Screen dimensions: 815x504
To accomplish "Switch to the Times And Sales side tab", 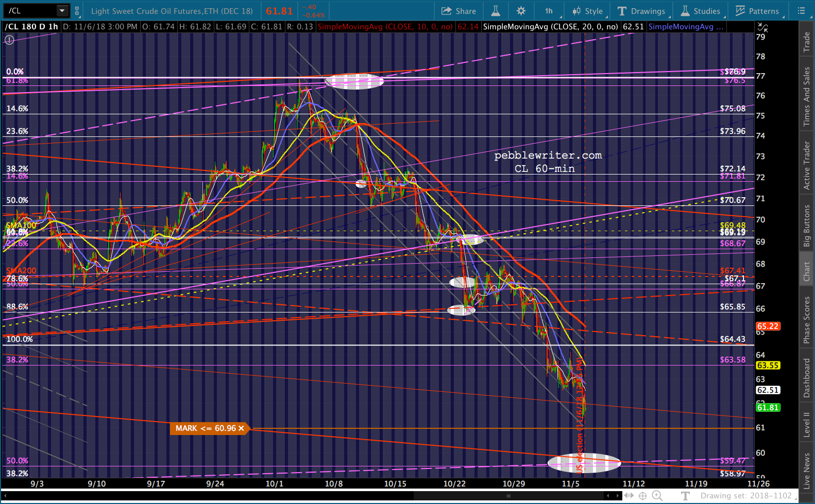I will [807, 97].
